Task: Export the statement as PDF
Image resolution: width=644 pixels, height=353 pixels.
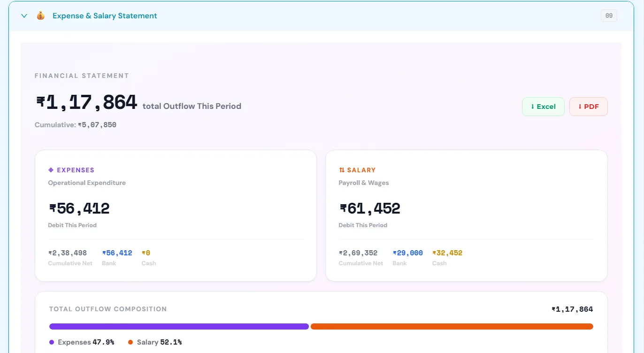Action: pos(589,107)
